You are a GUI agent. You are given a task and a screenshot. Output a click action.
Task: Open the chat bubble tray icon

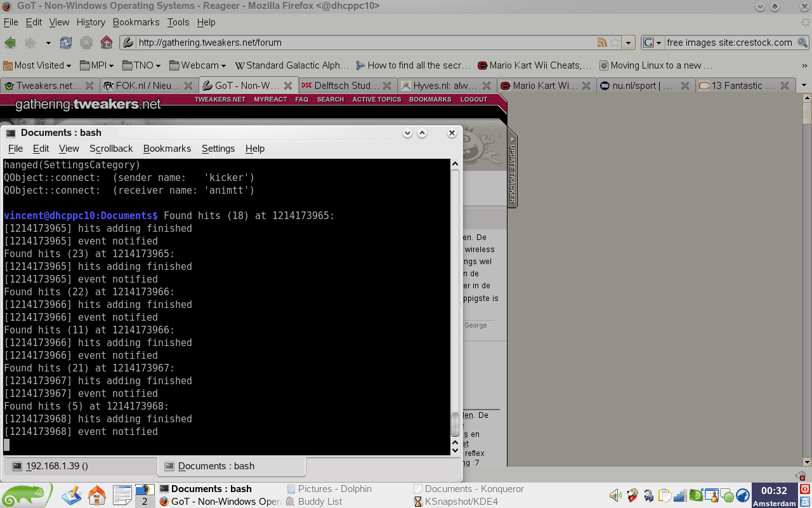point(728,495)
